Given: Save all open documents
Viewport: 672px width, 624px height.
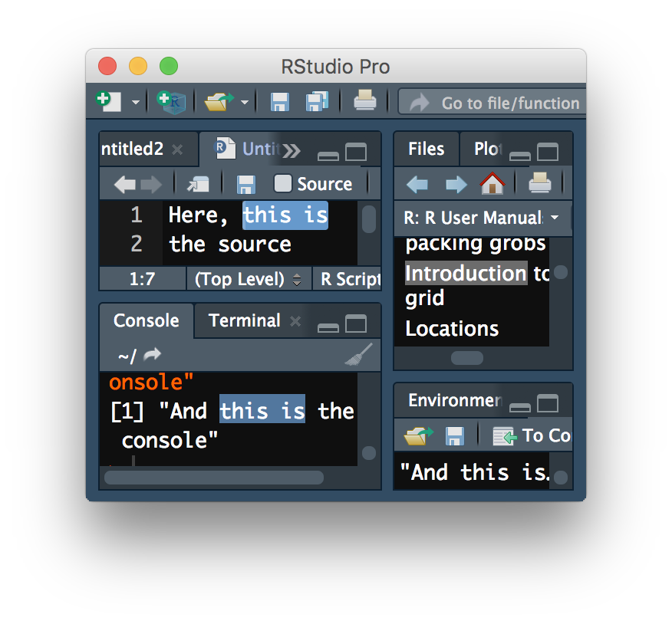Looking at the screenshot, I should tap(318, 101).
